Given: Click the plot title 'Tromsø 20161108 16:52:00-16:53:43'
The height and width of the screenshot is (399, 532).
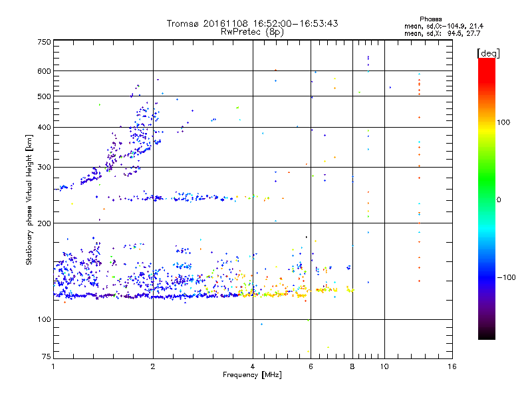Looking at the screenshot, I should (x=252, y=23).
